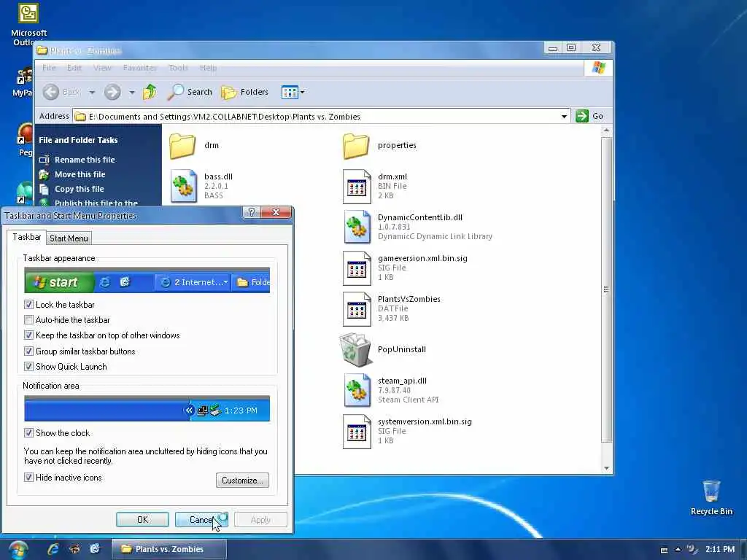Click the scrollbar down arrow in Explorer
Viewport: 747px width, 560px height.
pyautogui.click(x=606, y=468)
